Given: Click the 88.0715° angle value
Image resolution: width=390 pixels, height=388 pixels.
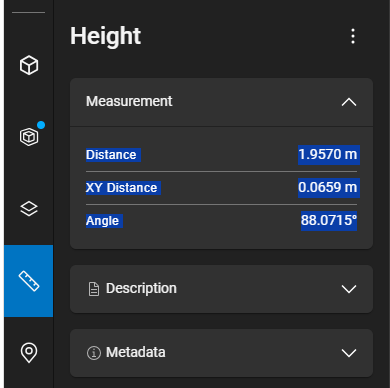Looking at the screenshot, I should click(x=329, y=220).
